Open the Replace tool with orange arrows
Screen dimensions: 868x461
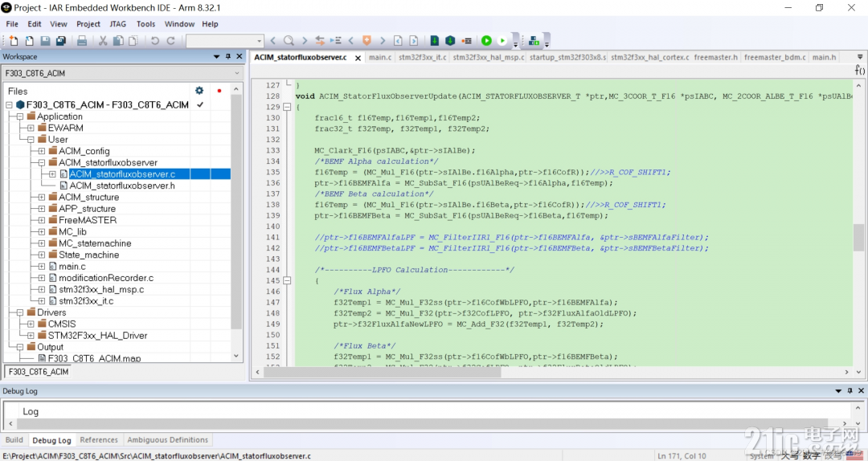(x=320, y=40)
